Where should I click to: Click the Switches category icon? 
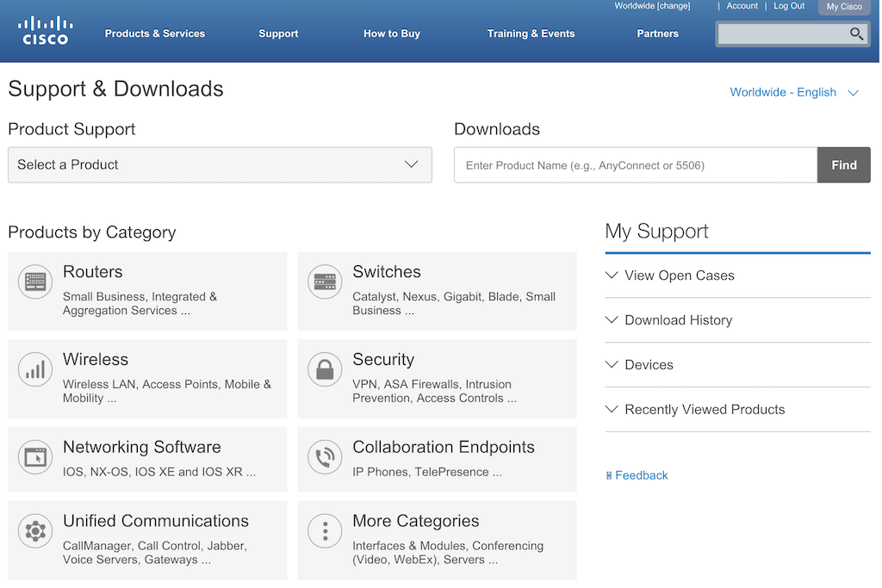[x=325, y=281]
